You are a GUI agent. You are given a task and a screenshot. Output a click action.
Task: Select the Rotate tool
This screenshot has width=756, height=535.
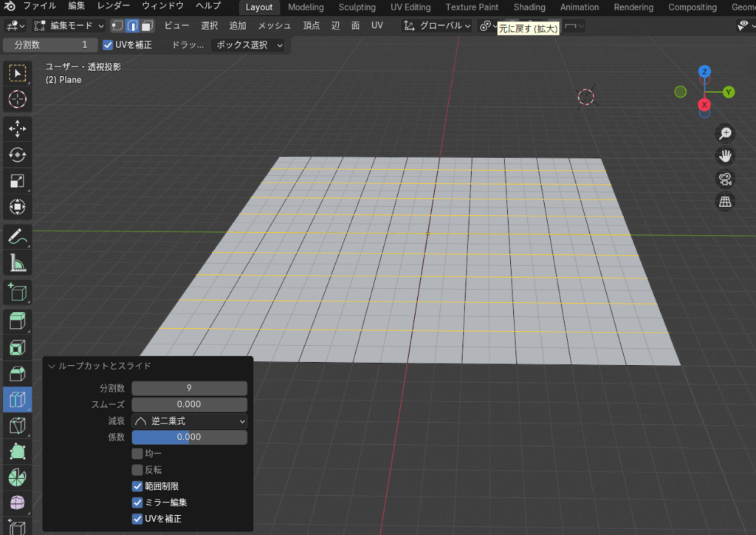click(17, 154)
